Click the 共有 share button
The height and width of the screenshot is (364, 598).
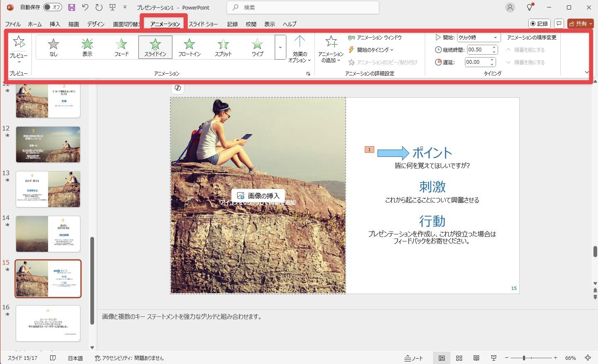(581, 24)
